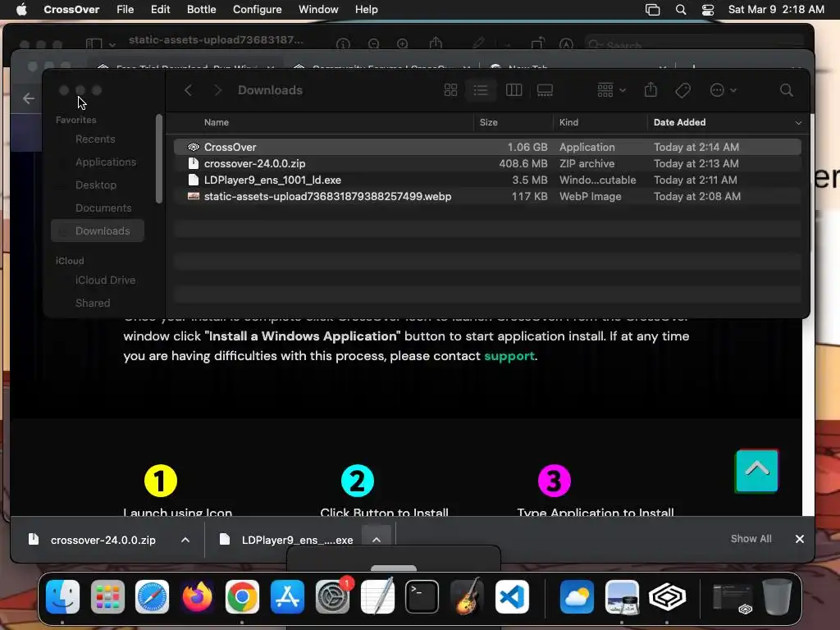The image size is (840, 630).
Task: Open Control Center in menu bar
Action: pos(708,10)
